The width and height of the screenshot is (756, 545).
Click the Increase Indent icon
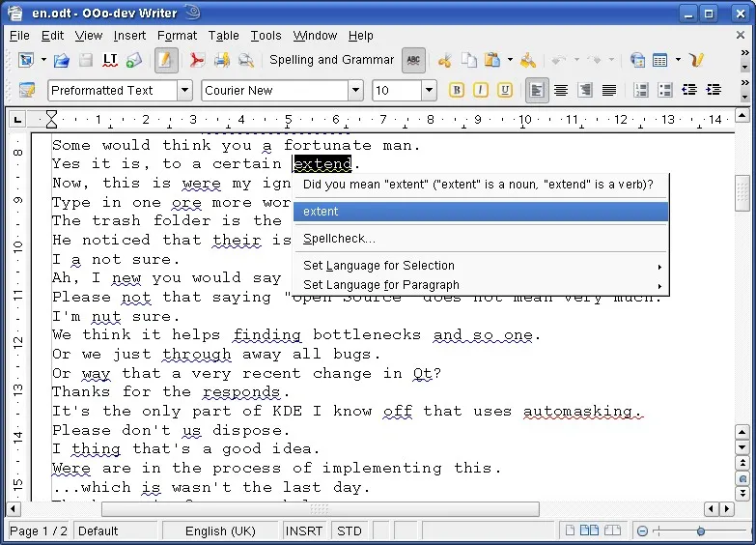714,90
